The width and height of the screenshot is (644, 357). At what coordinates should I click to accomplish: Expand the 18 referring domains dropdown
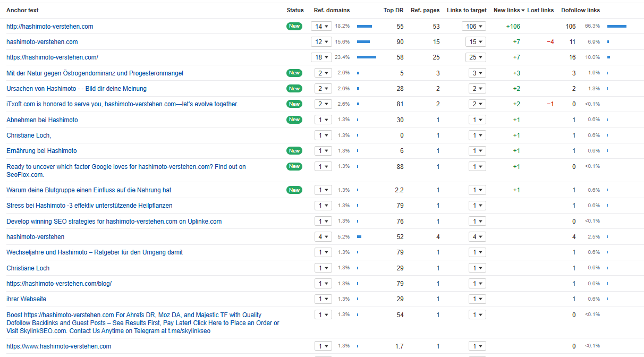[x=321, y=57]
